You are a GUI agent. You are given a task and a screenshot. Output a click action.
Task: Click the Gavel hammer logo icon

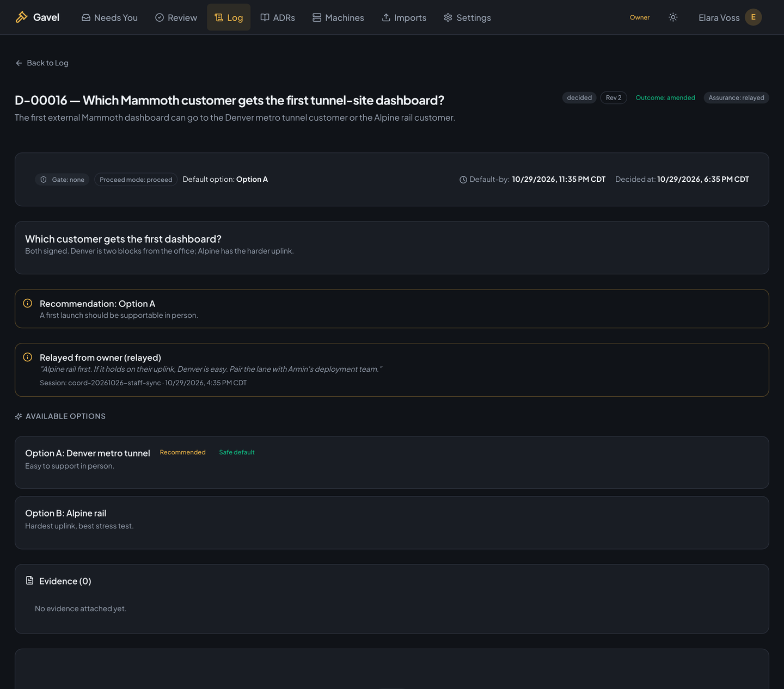point(21,17)
